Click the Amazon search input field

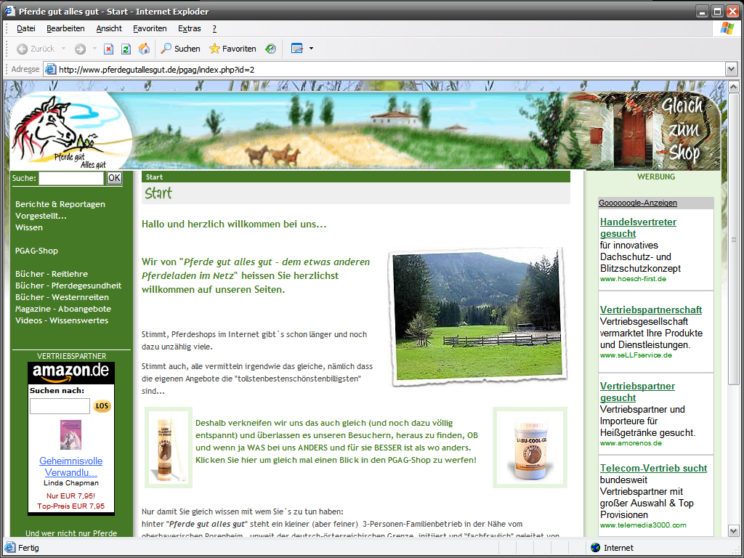coord(60,406)
